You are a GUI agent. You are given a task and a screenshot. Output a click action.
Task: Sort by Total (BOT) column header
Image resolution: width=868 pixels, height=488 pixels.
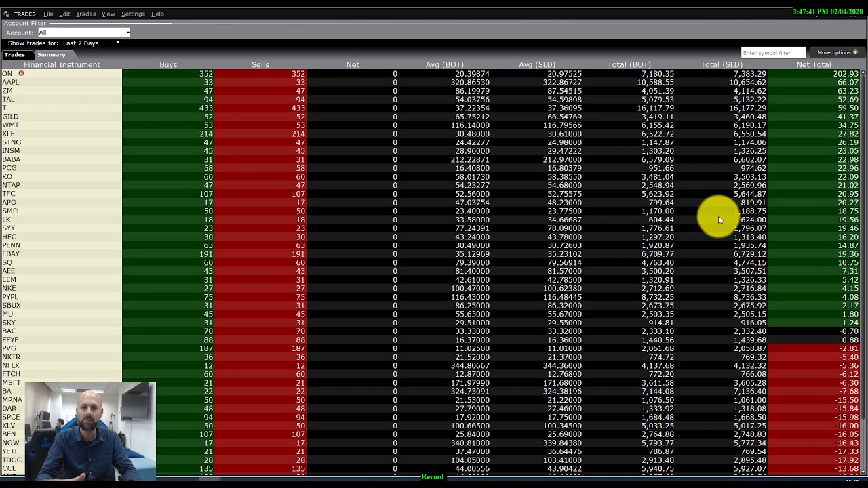click(629, 64)
